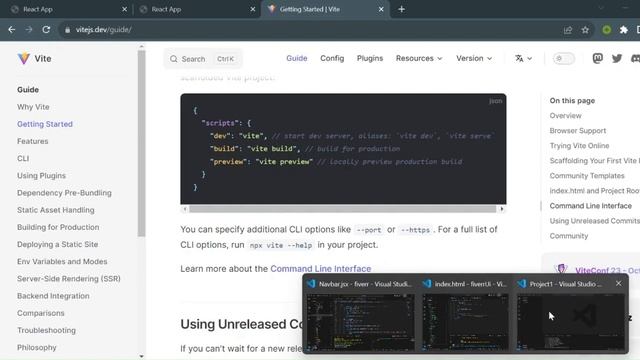This screenshot has width=640, height=360.
Task: Click code block scroll left arrow
Action: point(184,209)
